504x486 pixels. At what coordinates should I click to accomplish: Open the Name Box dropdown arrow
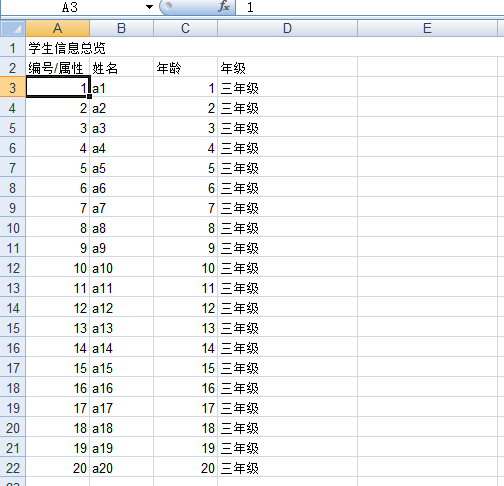pos(149,7)
